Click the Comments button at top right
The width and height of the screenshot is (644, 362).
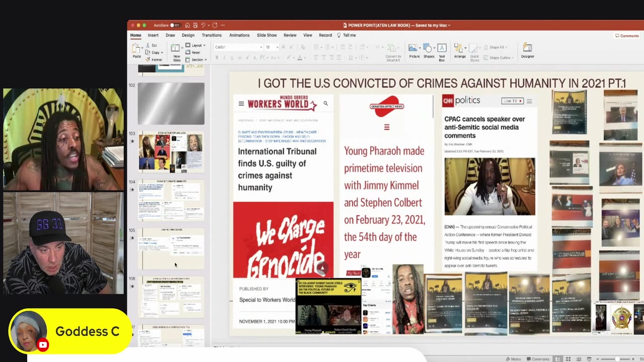tap(627, 36)
